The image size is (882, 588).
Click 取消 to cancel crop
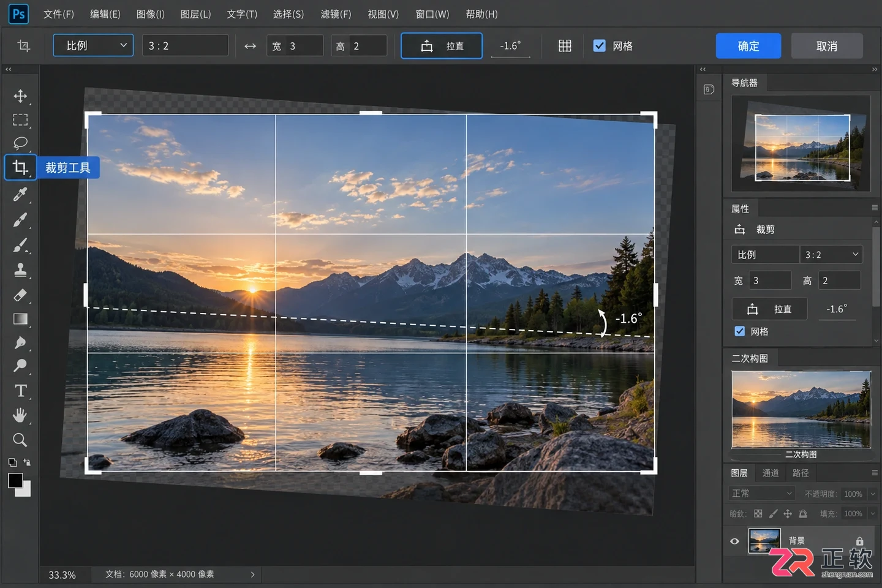827,46
